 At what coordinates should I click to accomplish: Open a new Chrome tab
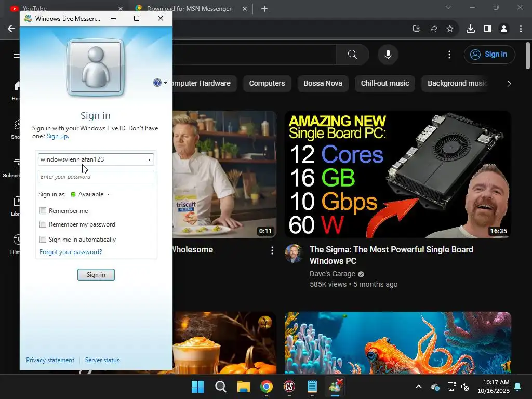tap(264, 9)
